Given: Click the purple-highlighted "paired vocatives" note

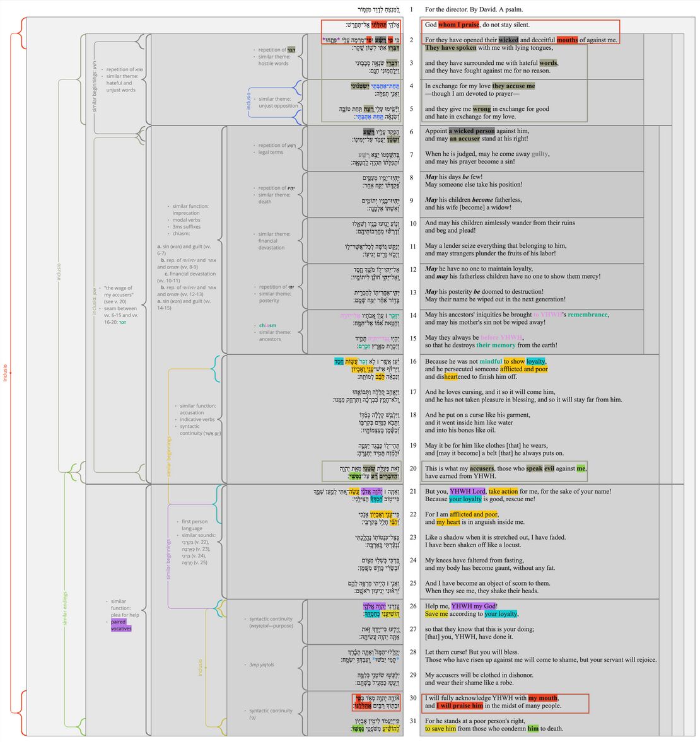Looking at the screenshot, I should 121,625.
